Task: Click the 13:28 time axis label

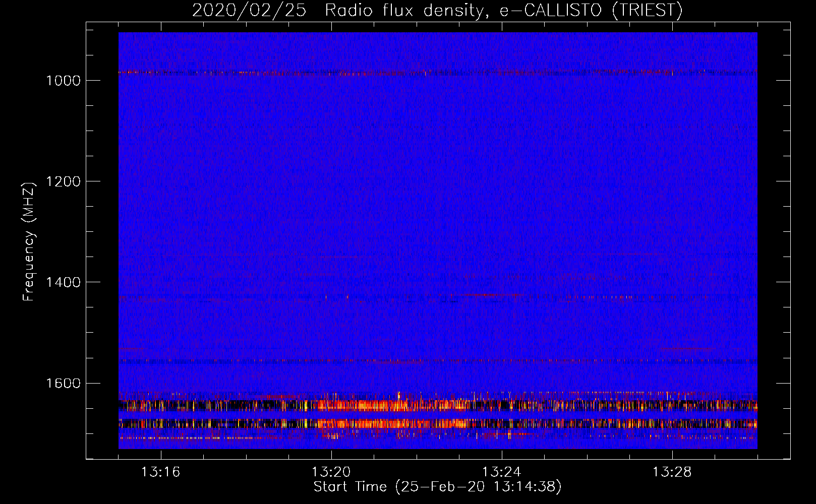Action: tap(672, 472)
